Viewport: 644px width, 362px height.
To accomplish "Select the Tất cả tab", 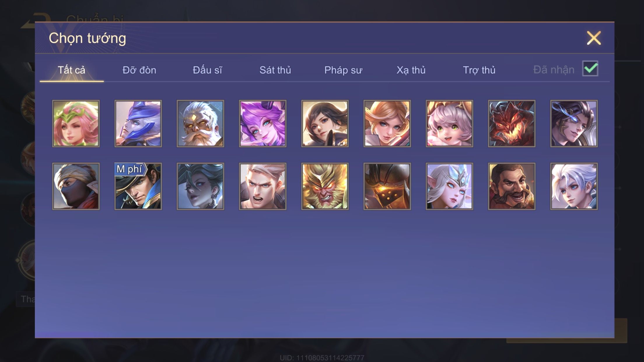I will pos(71,70).
